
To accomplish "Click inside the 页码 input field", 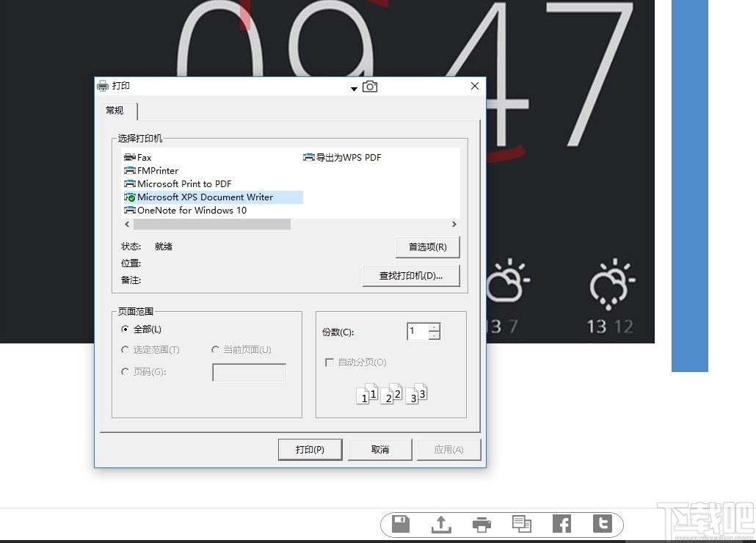I will 249,372.
